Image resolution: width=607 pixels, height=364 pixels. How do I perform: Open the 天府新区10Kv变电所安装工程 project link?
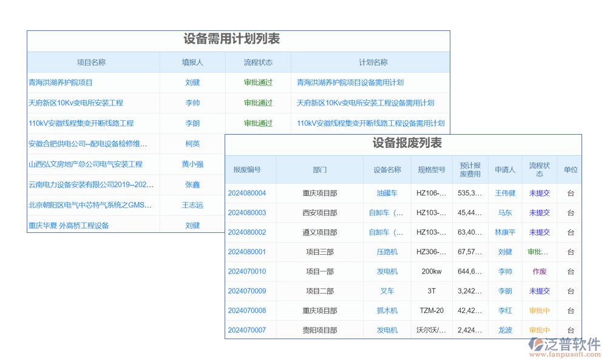76,103
